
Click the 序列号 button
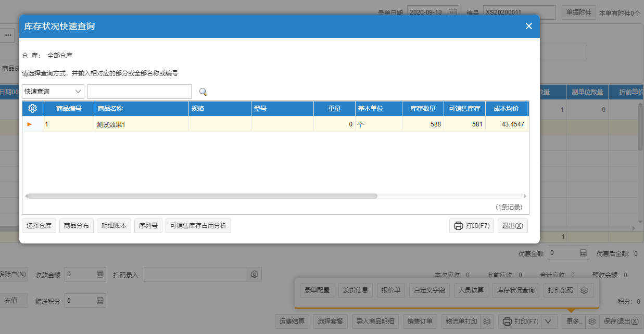[x=148, y=226]
